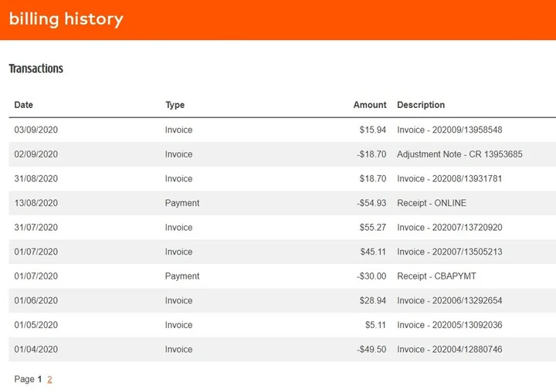Screen dimensions: 556x392
Task: Open Invoice - 202008/13931781
Action: pos(449,178)
